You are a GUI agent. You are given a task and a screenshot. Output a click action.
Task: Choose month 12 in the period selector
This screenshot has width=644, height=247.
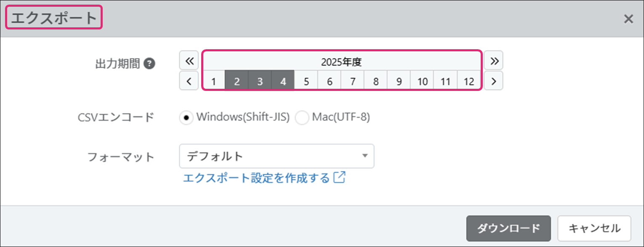(x=469, y=81)
